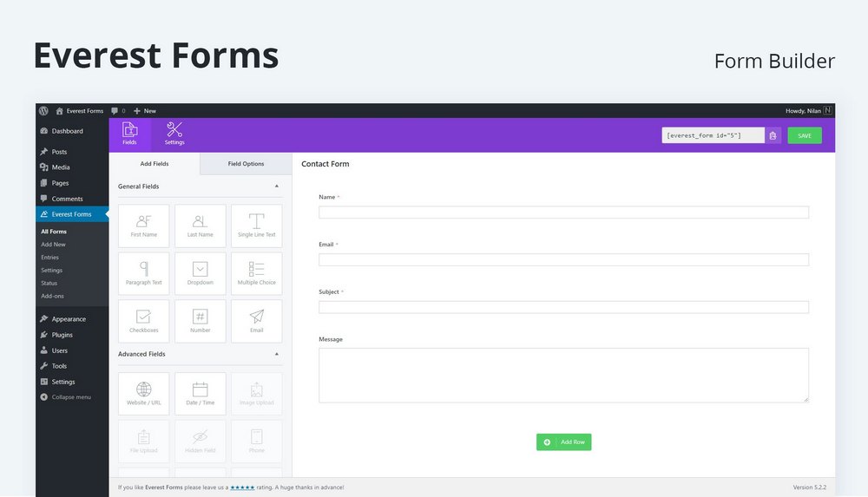This screenshot has height=497, width=868.
Task: Add a Dropdown field
Action: point(200,273)
